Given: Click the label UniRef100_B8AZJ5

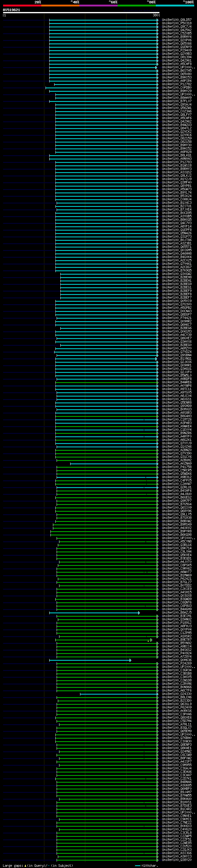Looking at the screenshot, I should coord(177,612).
